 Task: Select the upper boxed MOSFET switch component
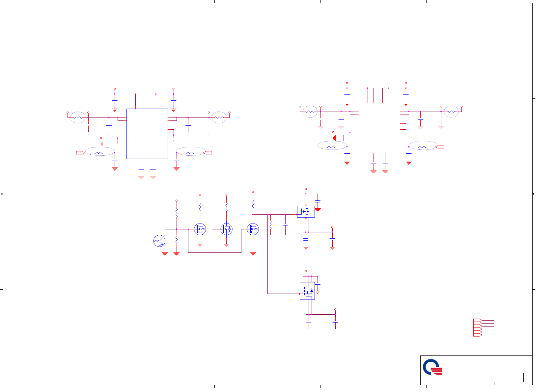(x=306, y=212)
